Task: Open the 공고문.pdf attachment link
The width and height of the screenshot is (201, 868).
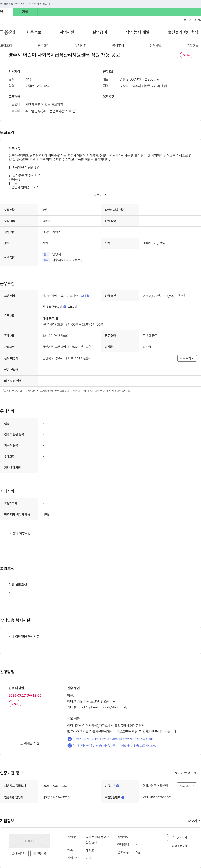Action: (113, 739)
